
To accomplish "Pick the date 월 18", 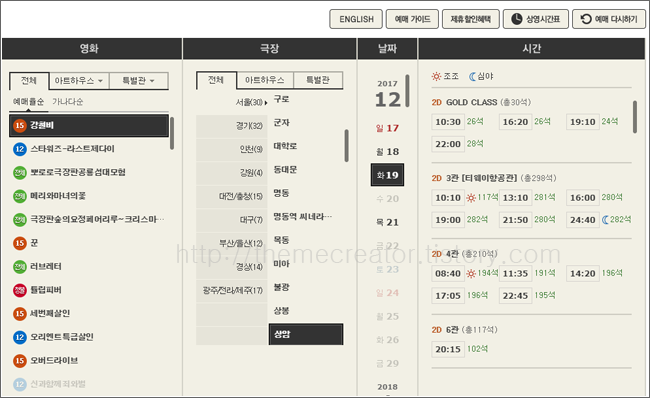I will [x=387, y=152].
